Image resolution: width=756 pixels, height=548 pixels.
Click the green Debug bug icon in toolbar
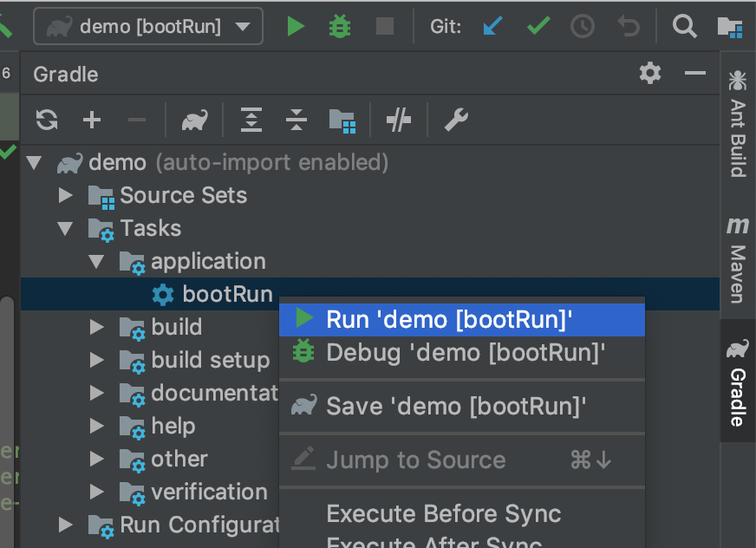point(340,26)
